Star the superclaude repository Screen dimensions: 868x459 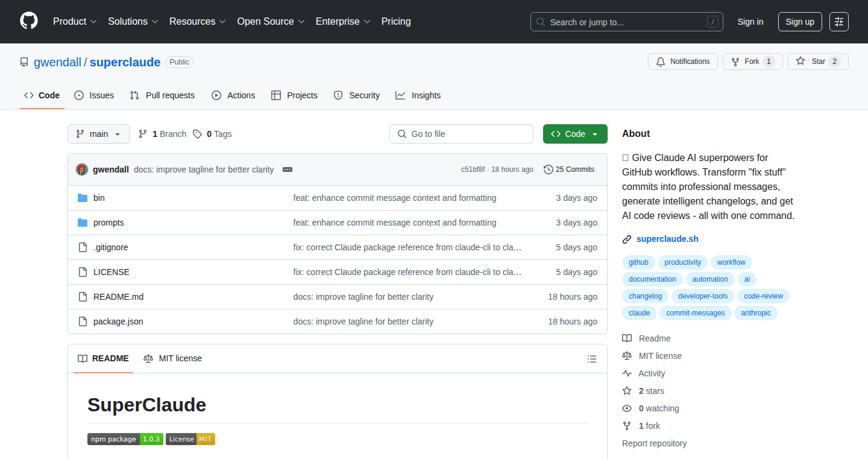point(818,62)
